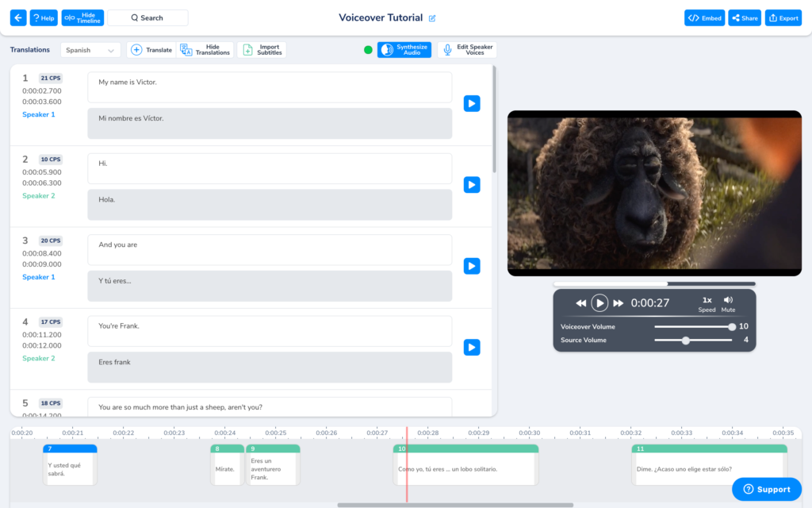Screen dimensions: 812x508
Task: Adjust the Source Volume slider
Action: pos(685,340)
